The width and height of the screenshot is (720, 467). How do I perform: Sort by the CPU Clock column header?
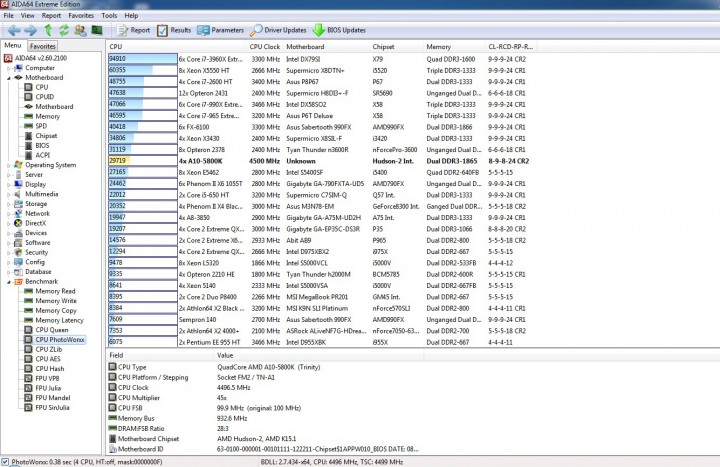point(264,47)
